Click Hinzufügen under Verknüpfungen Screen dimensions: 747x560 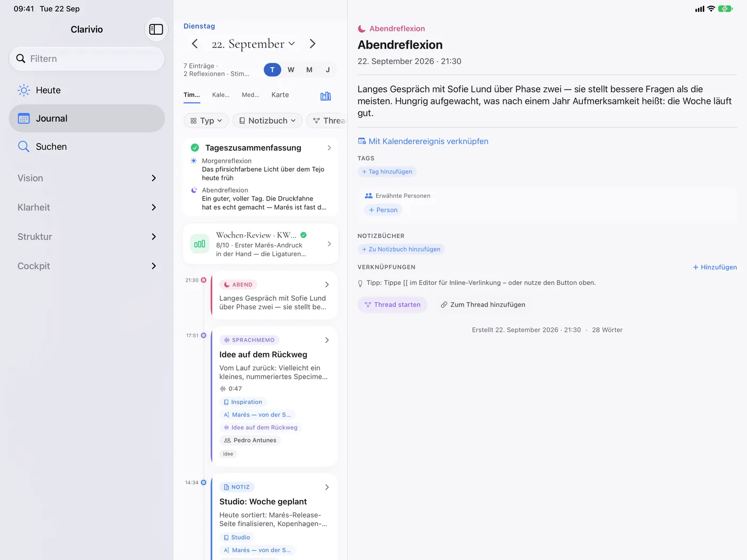(715, 267)
